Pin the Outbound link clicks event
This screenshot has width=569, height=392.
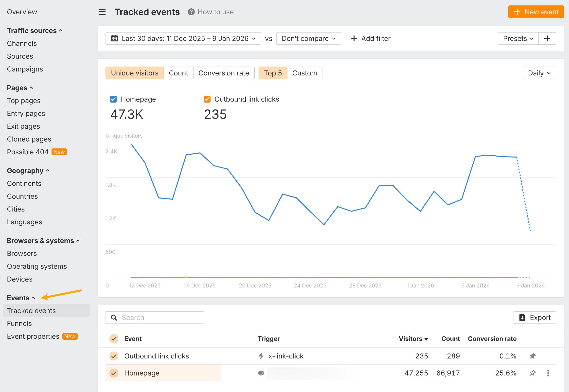(532, 356)
